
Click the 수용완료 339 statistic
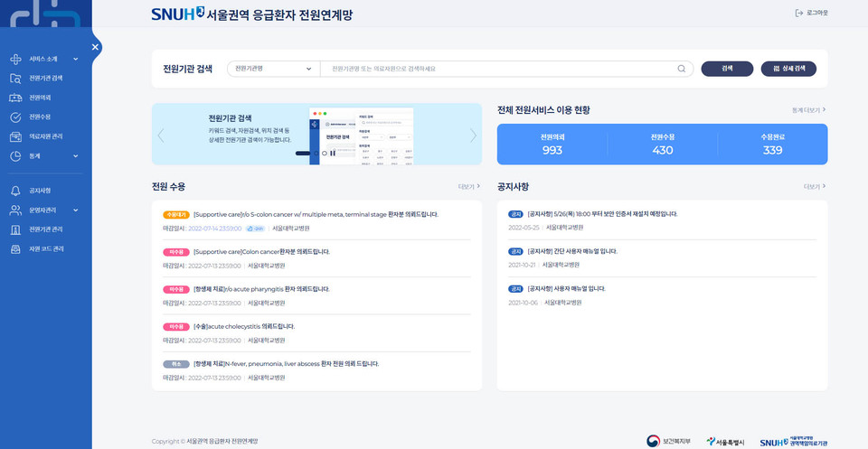(772, 145)
